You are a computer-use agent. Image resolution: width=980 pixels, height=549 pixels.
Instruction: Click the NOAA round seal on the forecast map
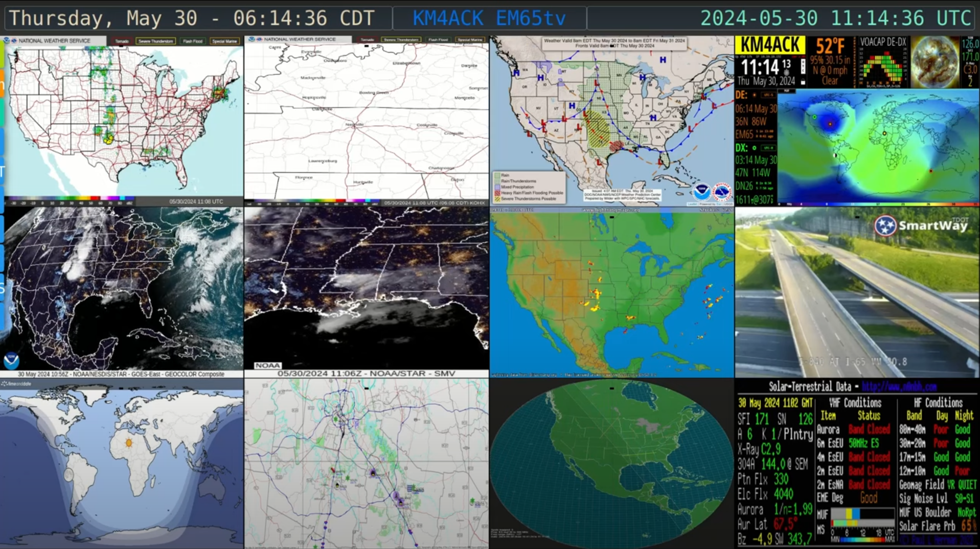701,192
